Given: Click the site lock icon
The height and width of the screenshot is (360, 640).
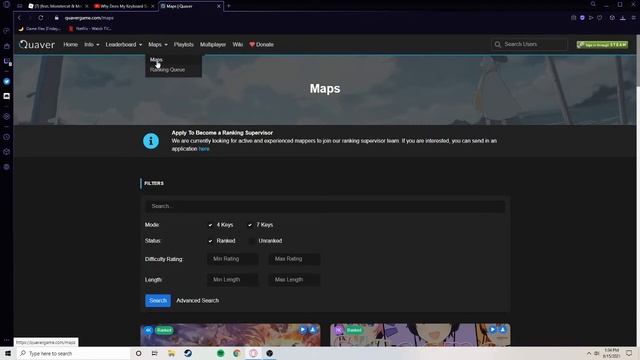Looking at the screenshot, I should tap(57, 18).
